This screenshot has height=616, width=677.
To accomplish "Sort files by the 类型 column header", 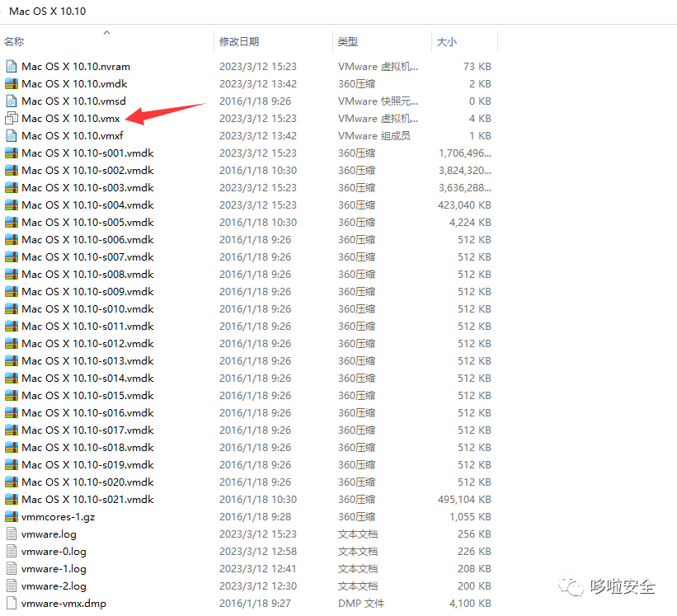I will coord(348,42).
